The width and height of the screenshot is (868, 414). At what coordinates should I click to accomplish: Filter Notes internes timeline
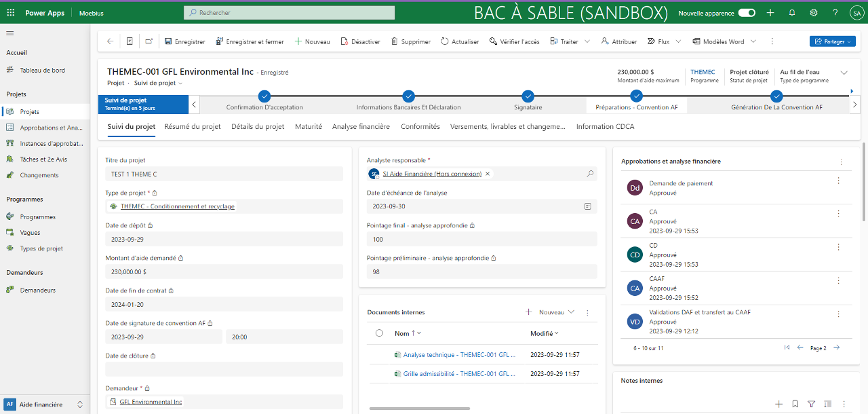click(x=811, y=404)
